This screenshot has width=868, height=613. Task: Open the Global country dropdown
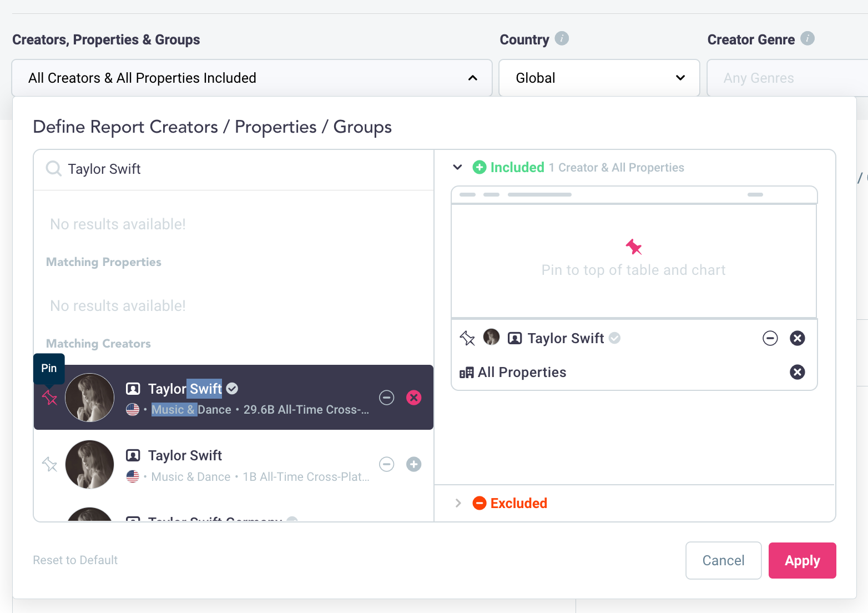tap(599, 78)
